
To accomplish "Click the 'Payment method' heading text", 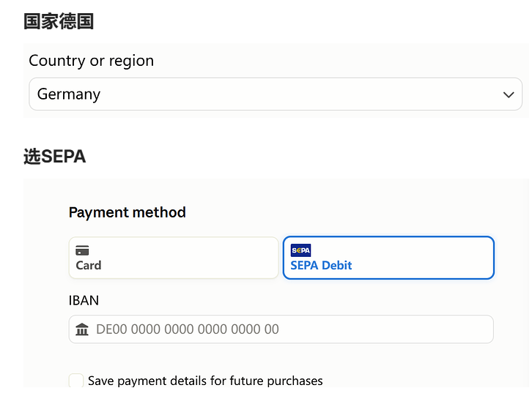I will pyautogui.click(x=128, y=212).
